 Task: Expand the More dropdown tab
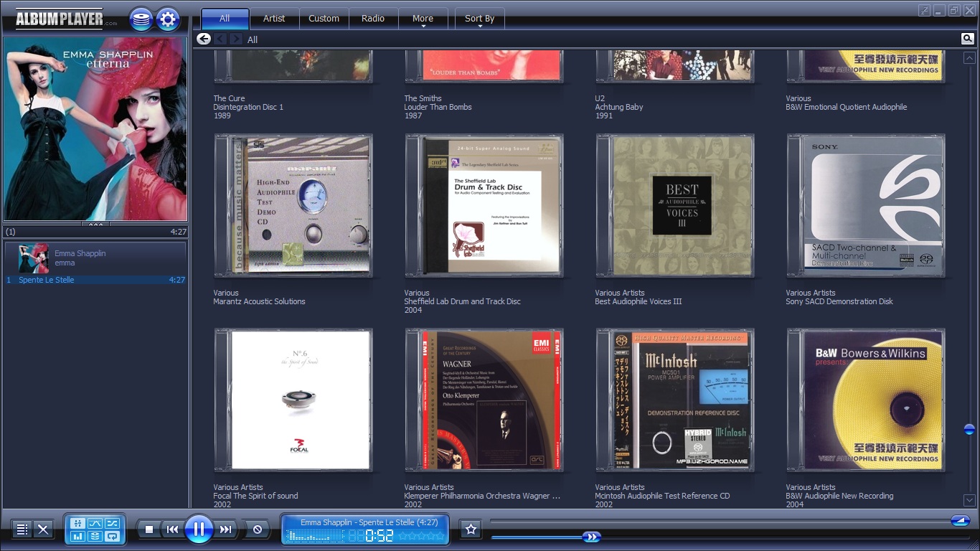[x=423, y=19]
